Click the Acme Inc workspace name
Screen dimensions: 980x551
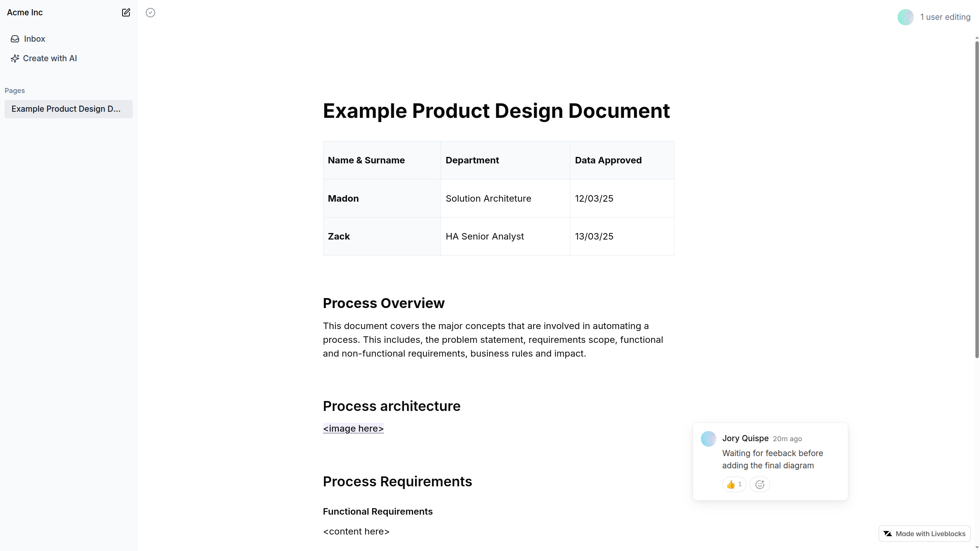click(25, 13)
